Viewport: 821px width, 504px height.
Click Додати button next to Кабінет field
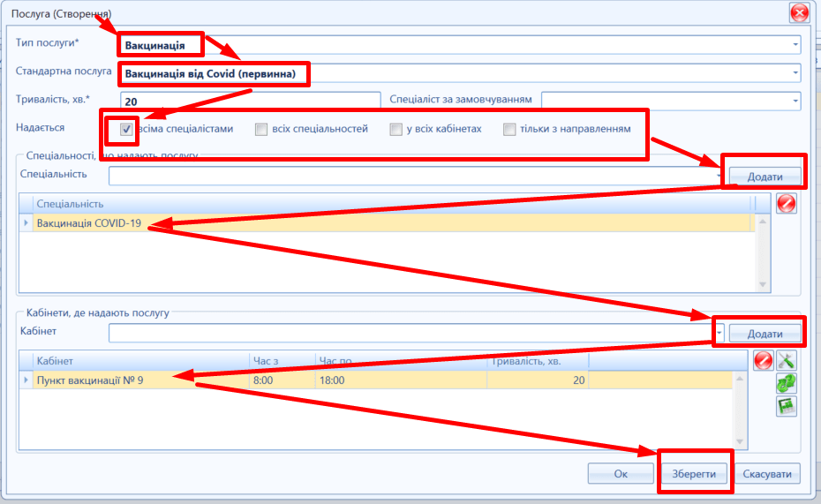(x=765, y=334)
